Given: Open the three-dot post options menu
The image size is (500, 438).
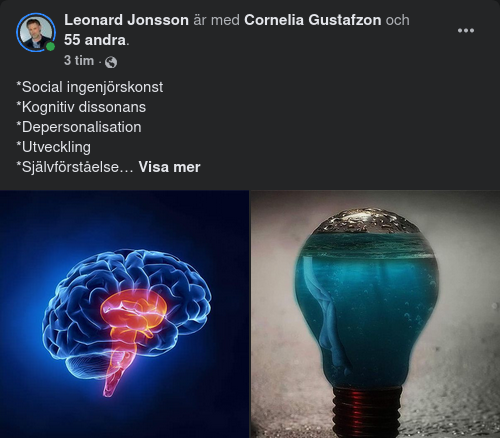Looking at the screenshot, I should click(466, 30).
